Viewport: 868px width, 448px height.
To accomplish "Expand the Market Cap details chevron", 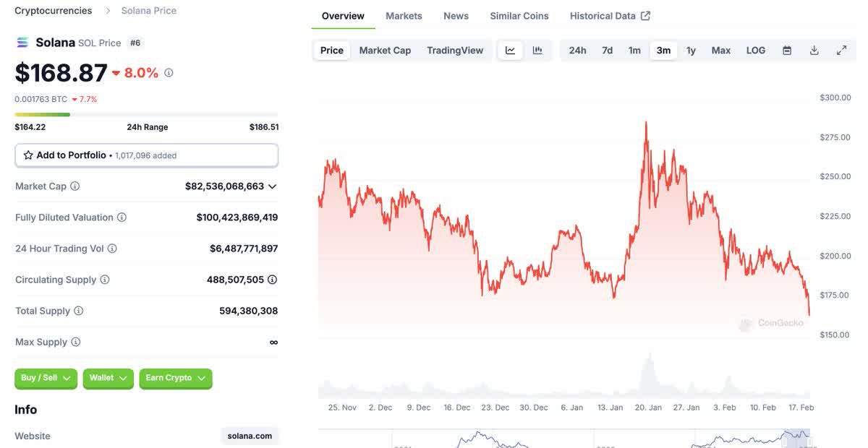I will 273,186.
